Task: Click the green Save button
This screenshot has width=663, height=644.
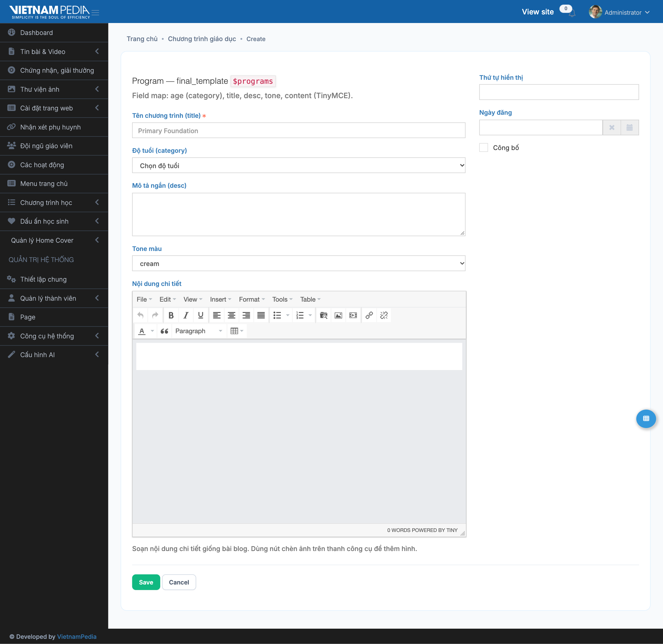Action: (146, 582)
